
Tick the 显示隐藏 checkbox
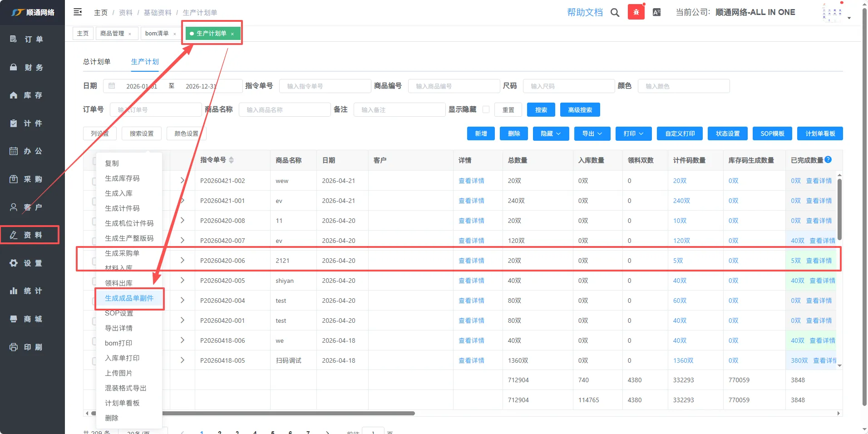486,109
